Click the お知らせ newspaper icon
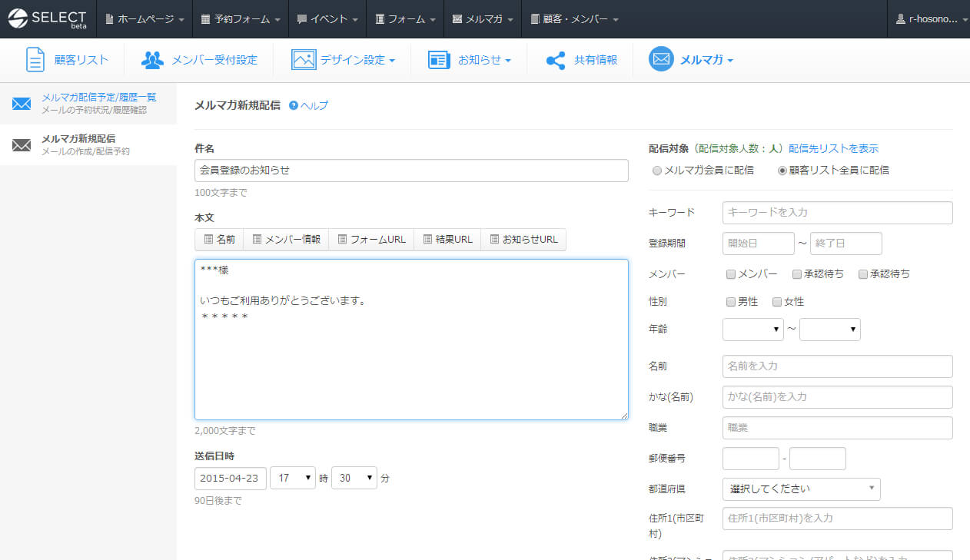Viewport: 970px width, 560px height. point(439,60)
